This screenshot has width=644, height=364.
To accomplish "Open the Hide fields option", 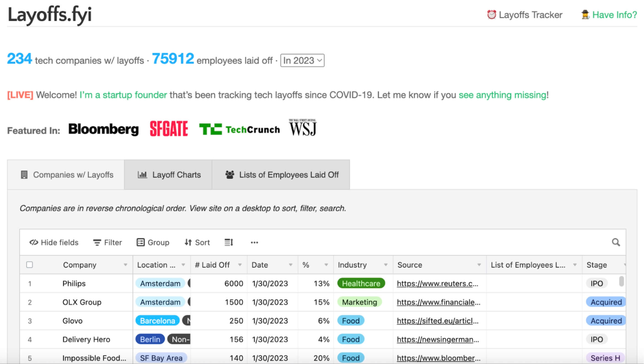I will pyautogui.click(x=54, y=242).
